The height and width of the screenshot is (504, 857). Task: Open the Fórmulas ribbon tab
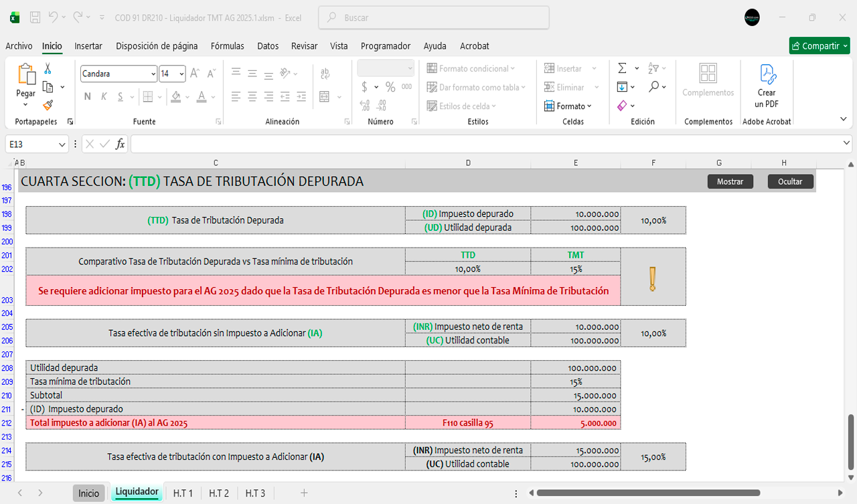(x=227, y=46)
